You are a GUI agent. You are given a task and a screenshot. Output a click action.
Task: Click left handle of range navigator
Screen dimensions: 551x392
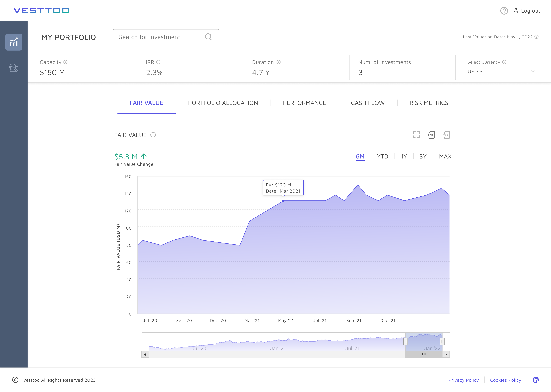(405, 342)
